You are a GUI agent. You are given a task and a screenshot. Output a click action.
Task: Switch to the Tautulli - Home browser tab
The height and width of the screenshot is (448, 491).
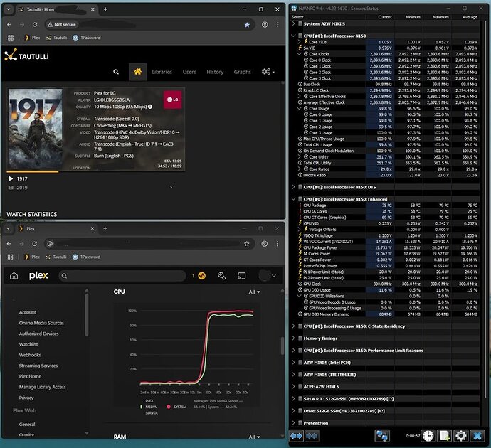point(56,9)
